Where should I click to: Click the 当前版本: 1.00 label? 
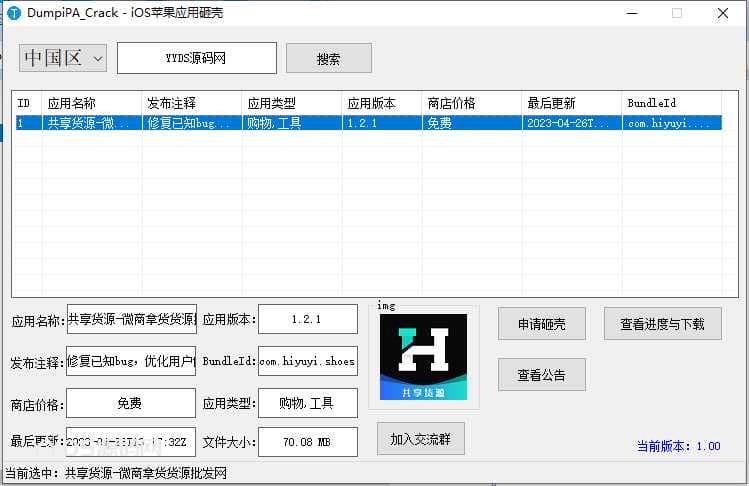click(678, 446)
